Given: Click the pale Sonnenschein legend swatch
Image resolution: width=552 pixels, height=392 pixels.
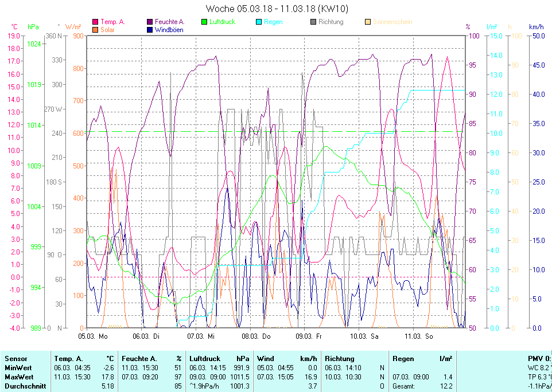Looking at the screenshot, I should coord(368,22).
